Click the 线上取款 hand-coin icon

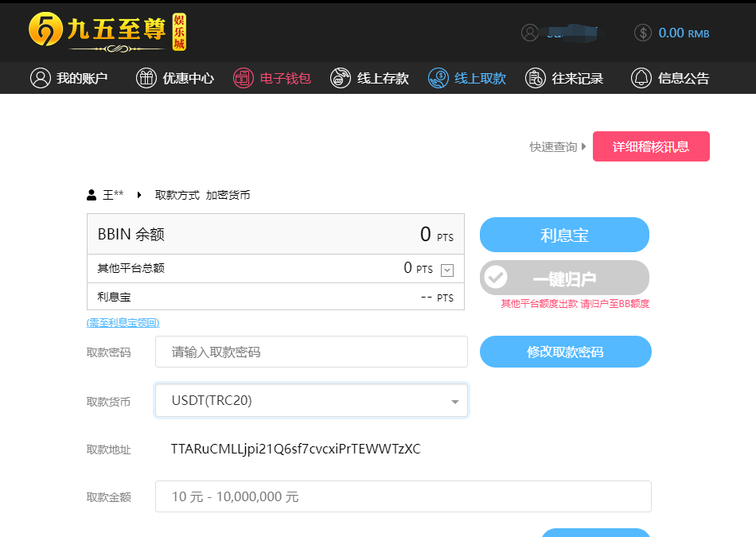tap(438, 78)
